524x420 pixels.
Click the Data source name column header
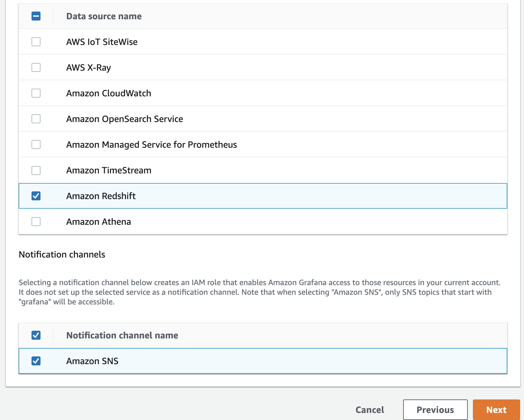coord(104,16)
